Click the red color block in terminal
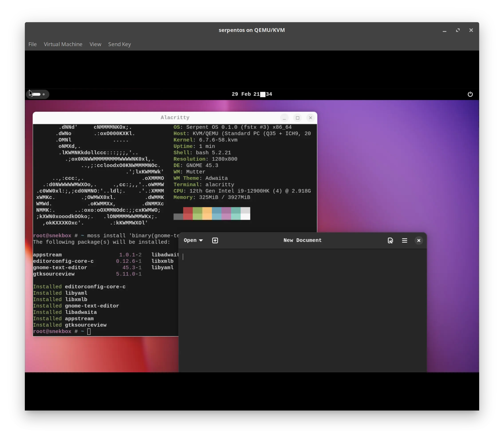 [188, 214]
